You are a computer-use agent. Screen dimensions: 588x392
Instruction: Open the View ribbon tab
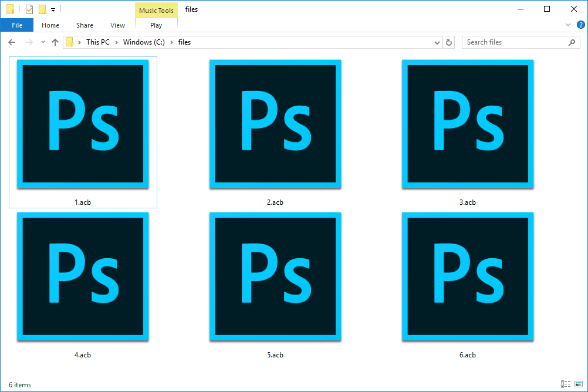coord(117,25)
